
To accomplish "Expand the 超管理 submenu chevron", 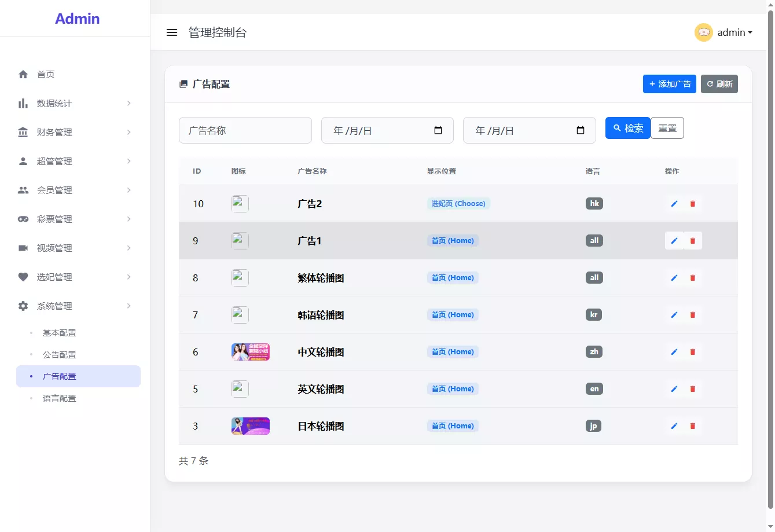I will click(128, 161).
